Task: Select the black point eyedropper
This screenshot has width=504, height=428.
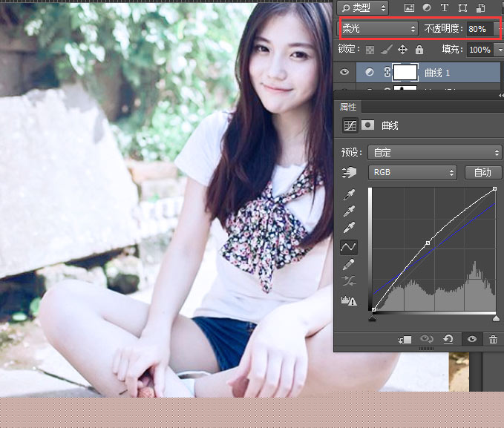Action: (350, 194)
